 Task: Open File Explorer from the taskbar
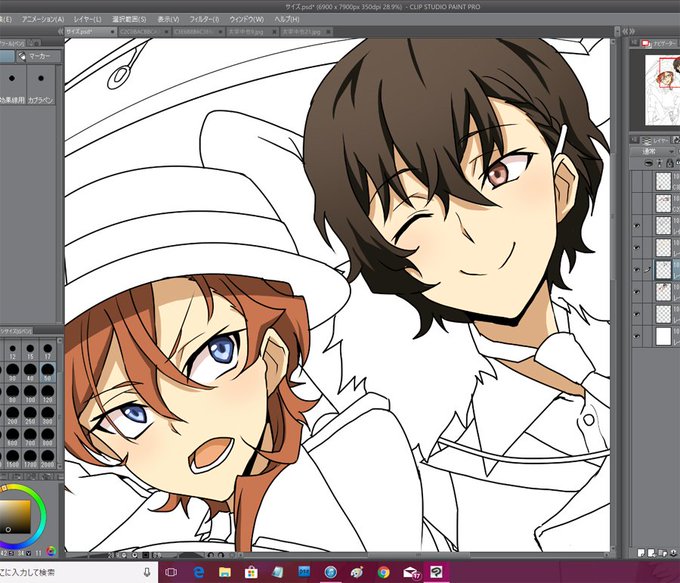[225, 573]
